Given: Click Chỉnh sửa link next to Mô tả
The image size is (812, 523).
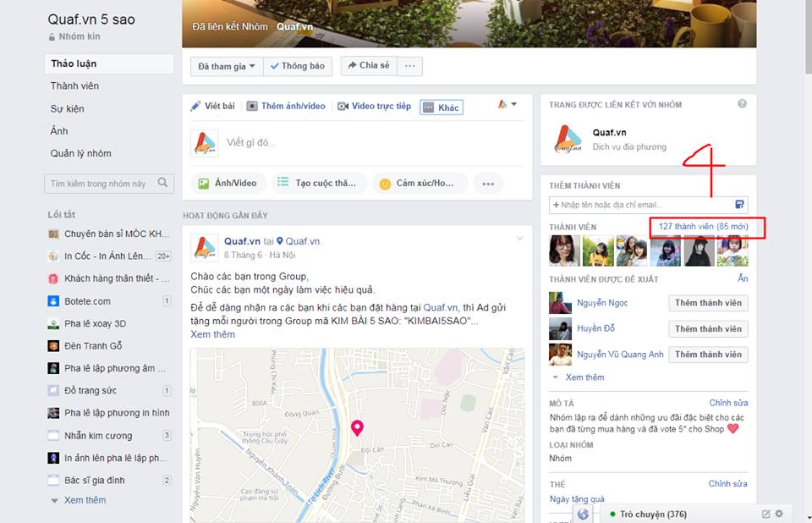Looking at the screenshot, I should [x=727, y=403].
